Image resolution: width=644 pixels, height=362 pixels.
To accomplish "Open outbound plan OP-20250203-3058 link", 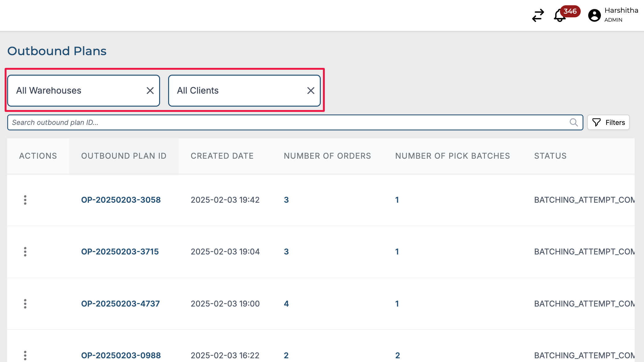I will 121,200.
